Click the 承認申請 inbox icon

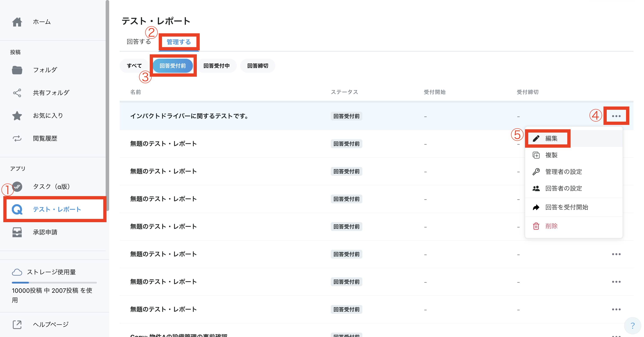(x=17, y=232)
